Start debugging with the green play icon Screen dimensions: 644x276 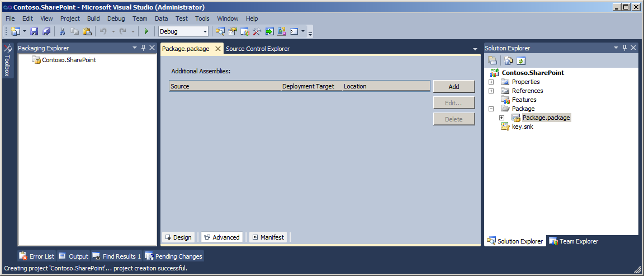point(146,31)
